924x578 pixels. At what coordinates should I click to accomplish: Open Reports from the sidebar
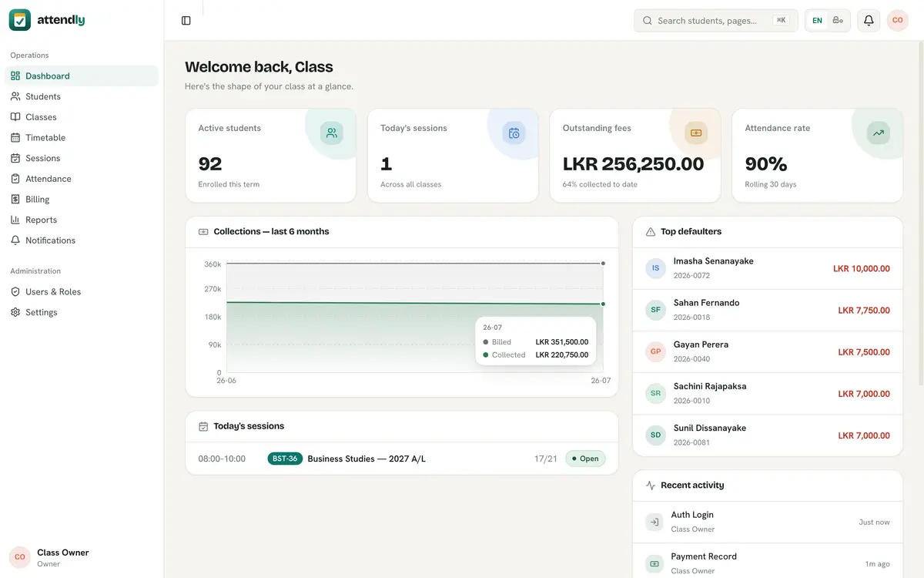[82, 220]
